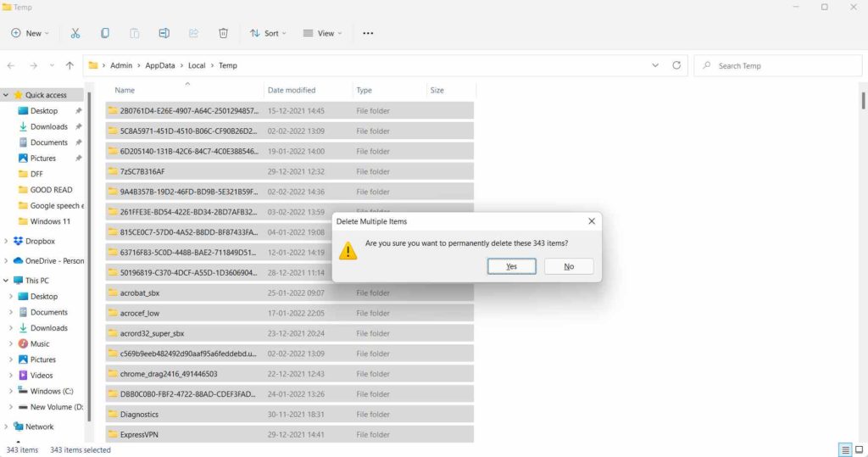Click Local in the address breadcrumb
The image size is (868, 457).
pyautogui.click(x=197, y=65)
